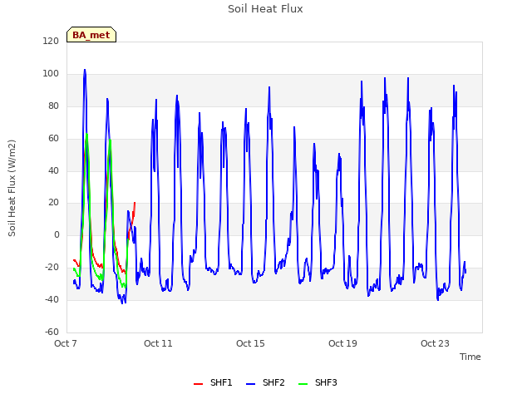Toggle the SHF3 legend entry

318,382
